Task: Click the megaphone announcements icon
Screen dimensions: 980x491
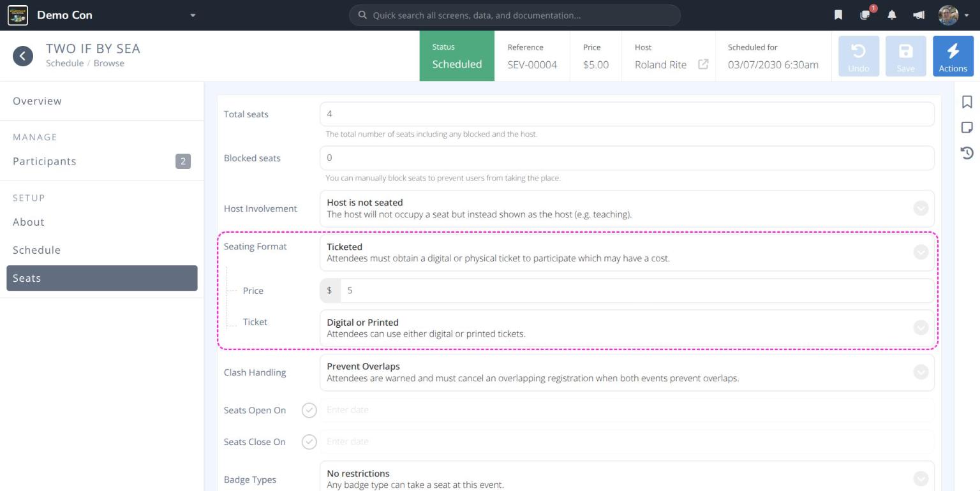Action: (x=919, y=15)
